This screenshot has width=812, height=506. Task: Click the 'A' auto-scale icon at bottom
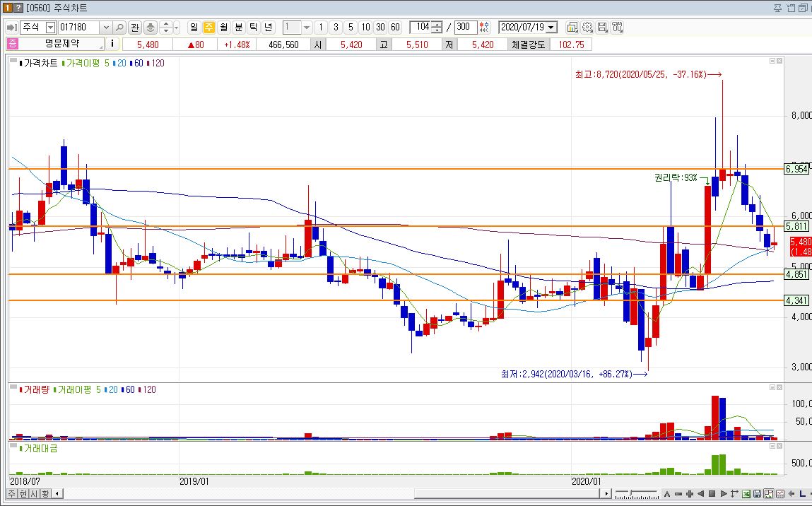667,494
